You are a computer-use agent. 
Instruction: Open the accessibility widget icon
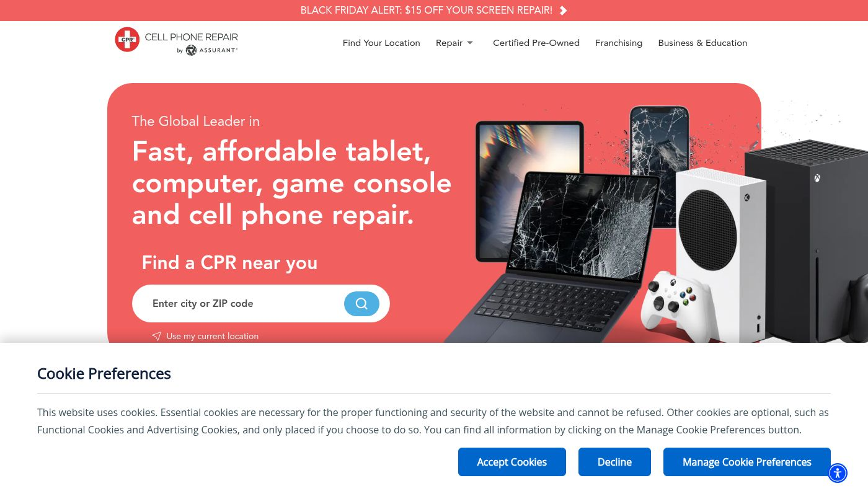(x=838, y=473)
